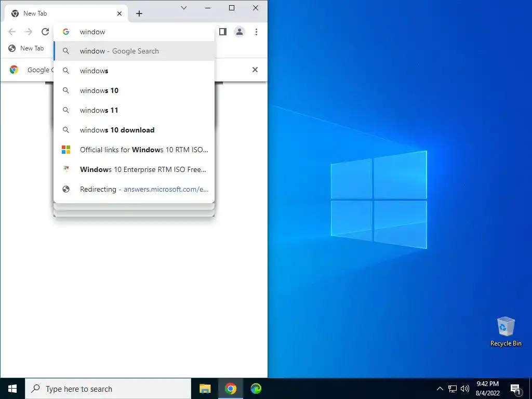Viewport: 532px width, 399px height.
Task: Select the New Tab browser tab
Action: click(66, 14)
